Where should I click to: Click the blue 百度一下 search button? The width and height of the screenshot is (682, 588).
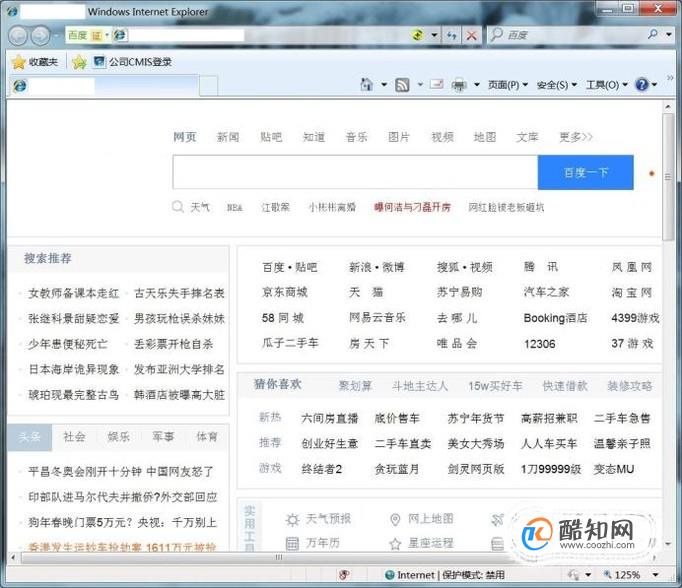pos(585,172)
